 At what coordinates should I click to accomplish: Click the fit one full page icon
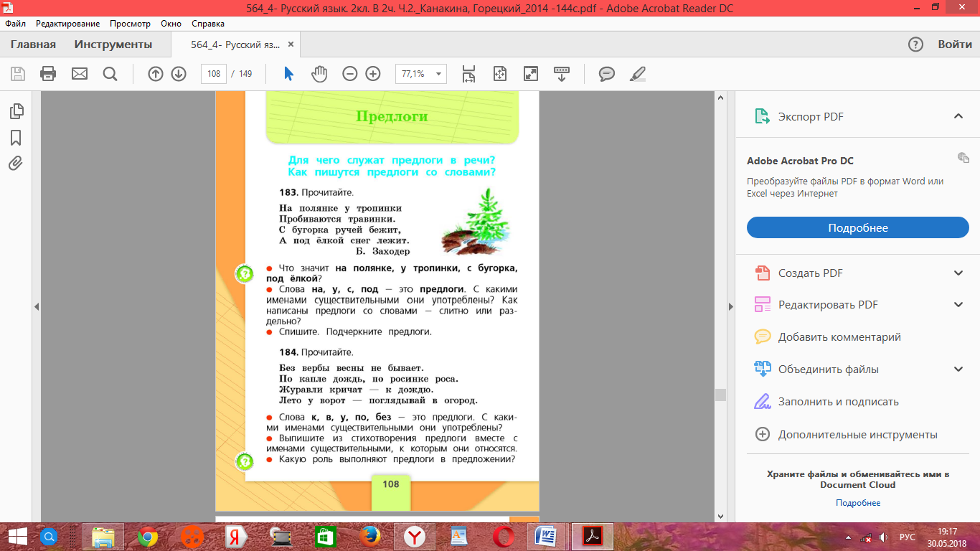[500, 73]
